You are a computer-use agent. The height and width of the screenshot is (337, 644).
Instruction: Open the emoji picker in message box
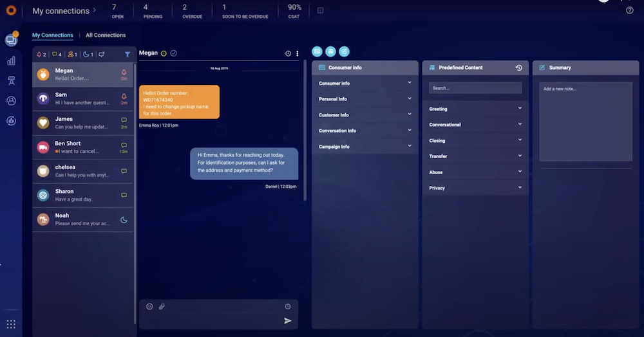pyautogui.click(x=149, y=307)
